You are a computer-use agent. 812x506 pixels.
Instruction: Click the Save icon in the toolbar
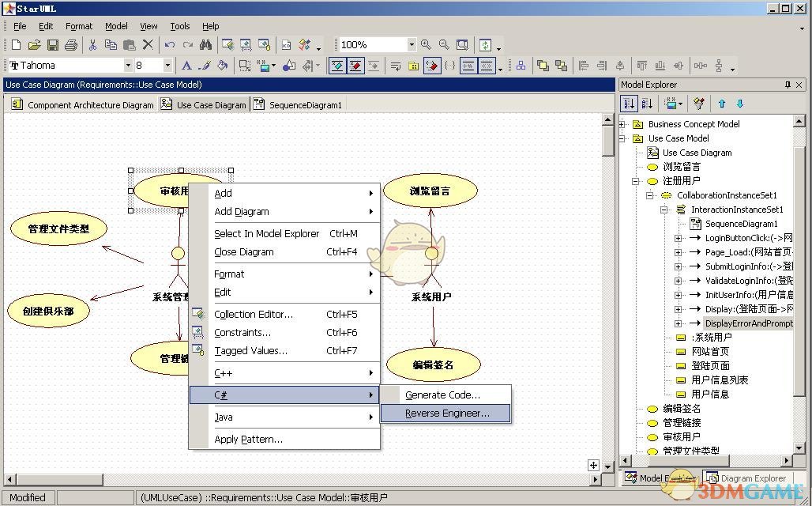pos(53,45)
